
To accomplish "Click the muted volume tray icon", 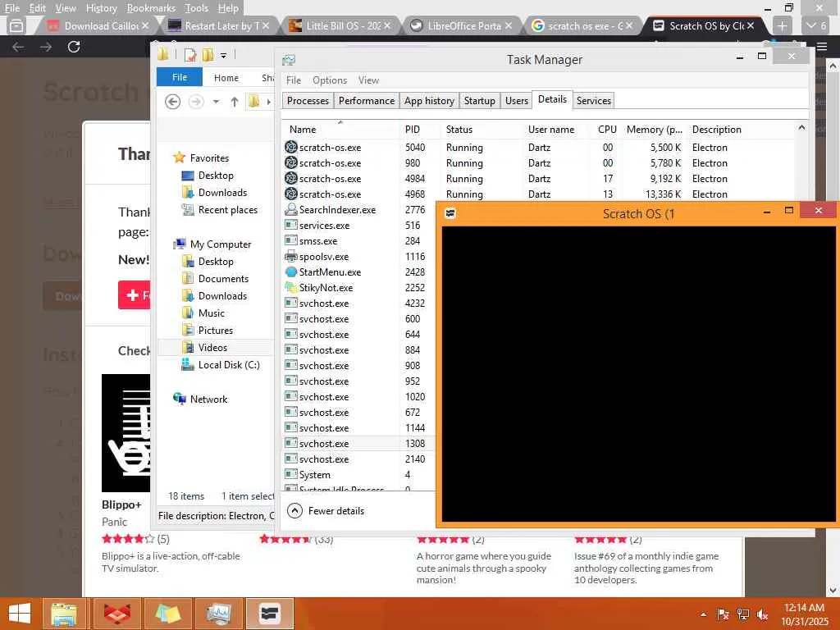I will click(762, 614).
